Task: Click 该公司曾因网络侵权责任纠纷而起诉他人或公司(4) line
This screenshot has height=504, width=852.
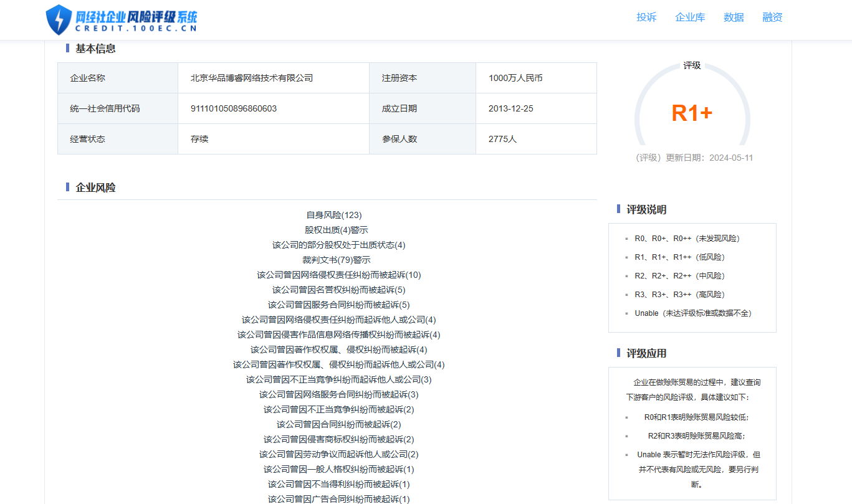Action: 339,320
